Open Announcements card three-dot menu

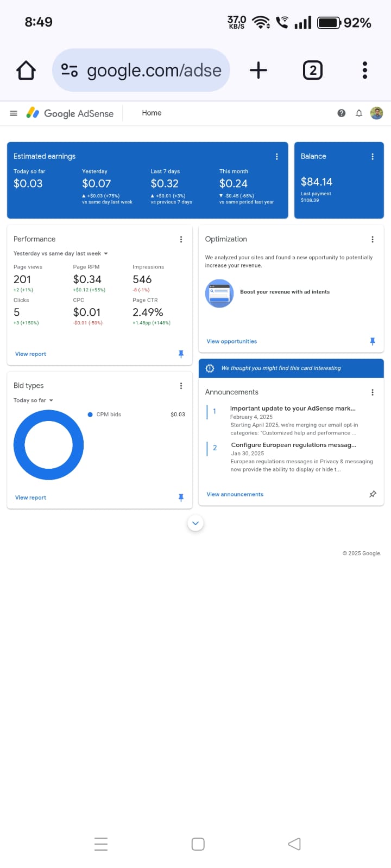point(373,392)
